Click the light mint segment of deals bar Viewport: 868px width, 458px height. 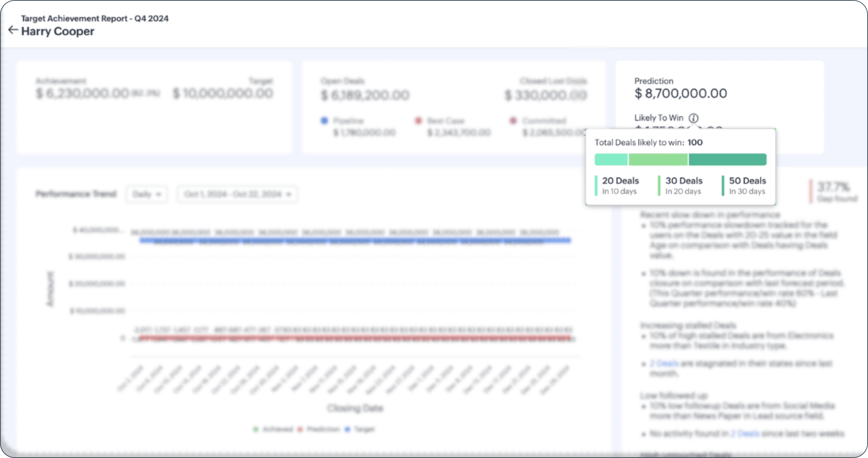click(611, 160)
